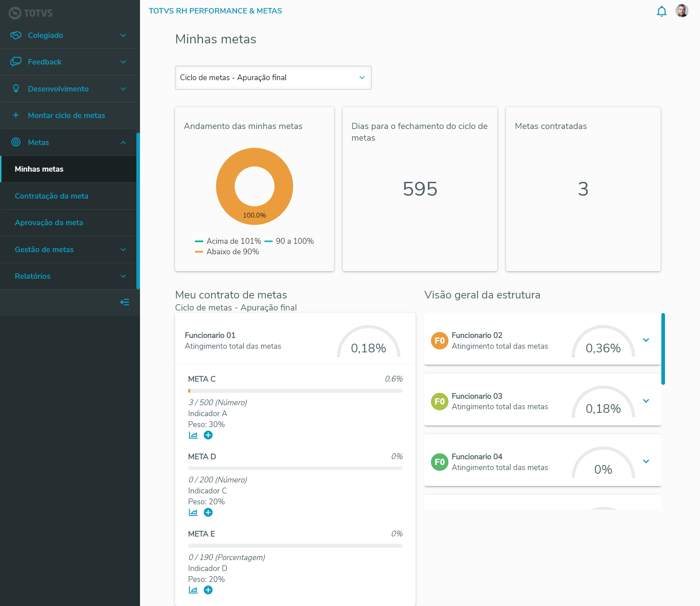
Task: Click plus icon under META C
Action: click(208, 435)
